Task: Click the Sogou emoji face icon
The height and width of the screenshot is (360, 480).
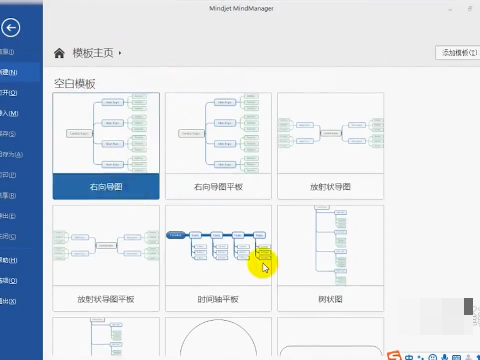Action: 433,357
